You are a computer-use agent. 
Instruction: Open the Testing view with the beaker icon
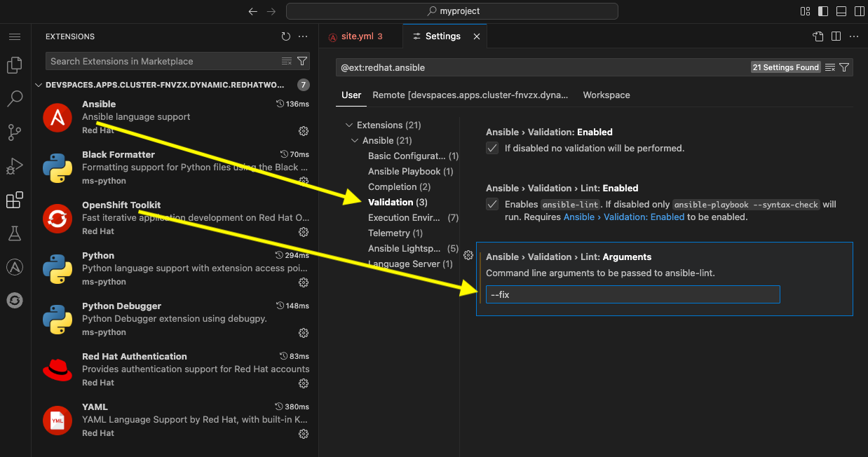[15, 233]
